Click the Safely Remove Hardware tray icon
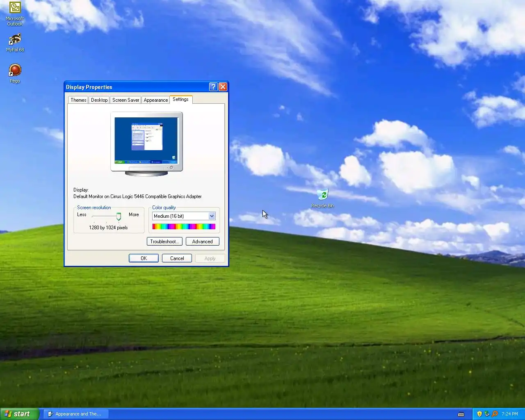The width and height of the screenshot is (525, 420). click(487, 414)
